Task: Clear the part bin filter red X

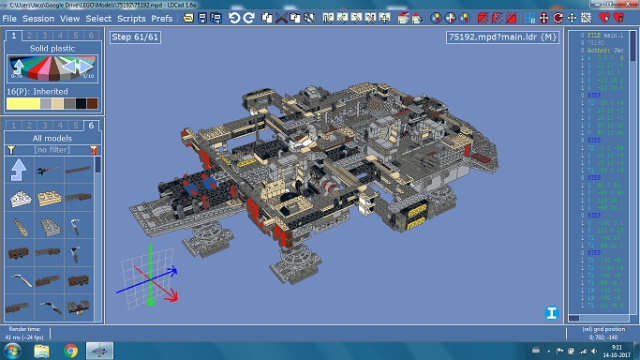Action: [94, 150]
